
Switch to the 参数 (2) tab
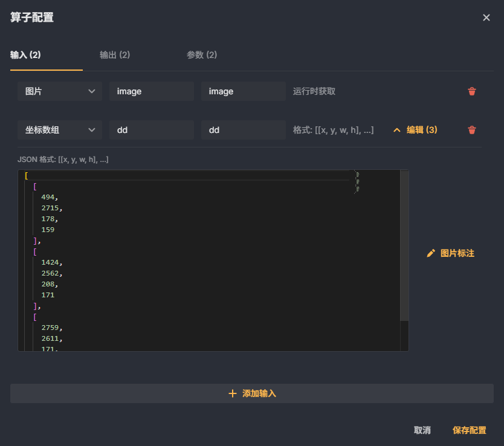(202, 55)
